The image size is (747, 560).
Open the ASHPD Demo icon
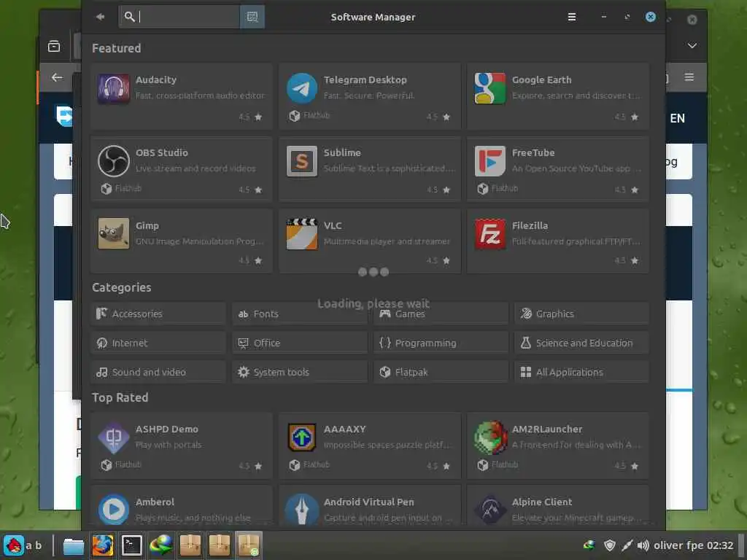click(113, 437)
